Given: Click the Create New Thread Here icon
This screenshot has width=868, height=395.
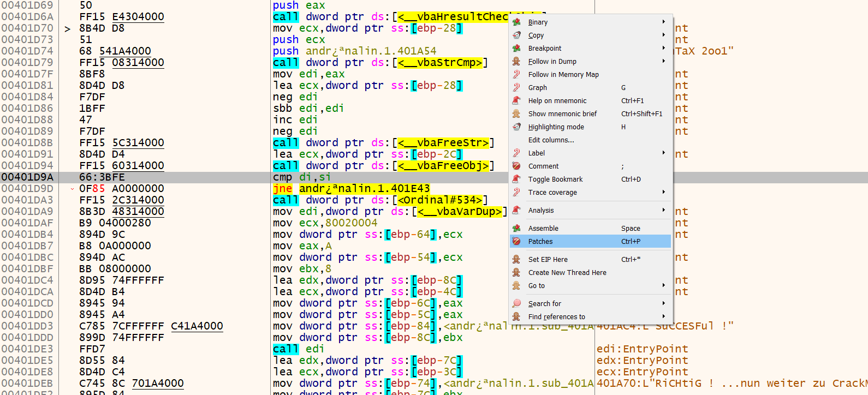Looking at the screenshot, I should click(516, 273).
